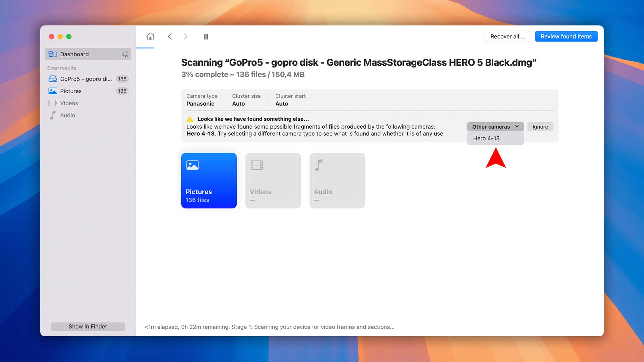Click the Pictures sidebar image icon
Image resolution: width=644 pixels, height=362 pixels.
pyautogui.click(x=53, y=91)
